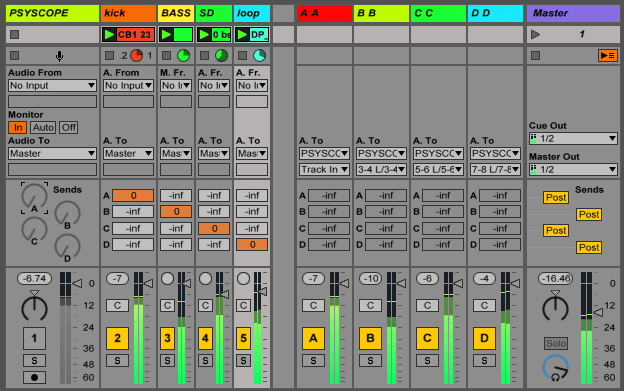Open PSYSCOPE Audio To Master dropdown
Screen dimensions: 624x391
[x=52, y=154]
